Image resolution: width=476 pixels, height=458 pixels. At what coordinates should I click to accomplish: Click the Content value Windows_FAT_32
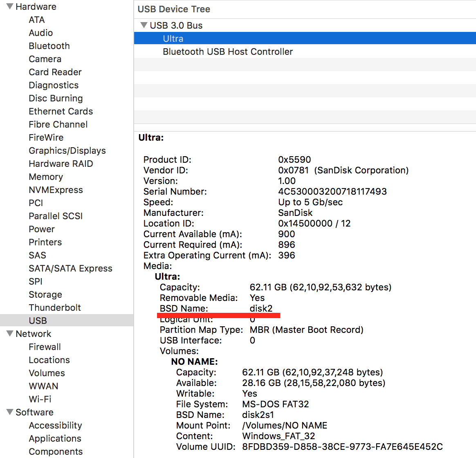[x=278, y=436]
